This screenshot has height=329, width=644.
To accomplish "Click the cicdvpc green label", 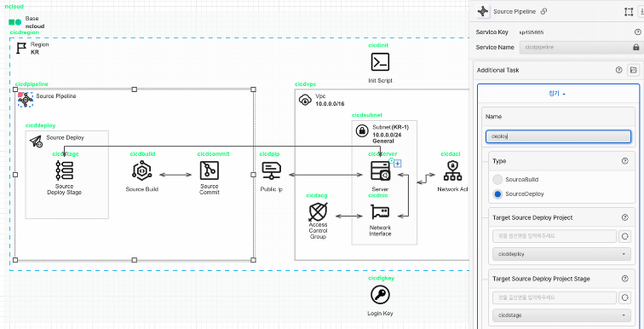I will [x=306, y=84].
